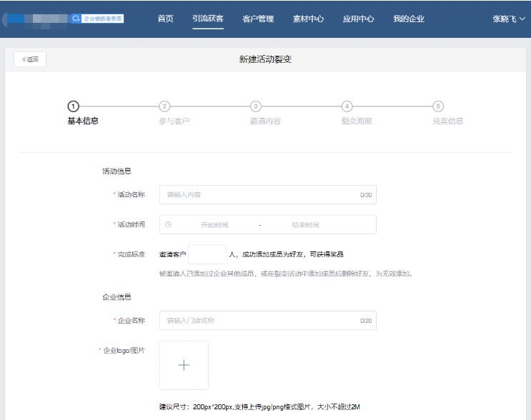Switch to 素材中心 tab
Screen dimensions: 531x420
point(308,19)
